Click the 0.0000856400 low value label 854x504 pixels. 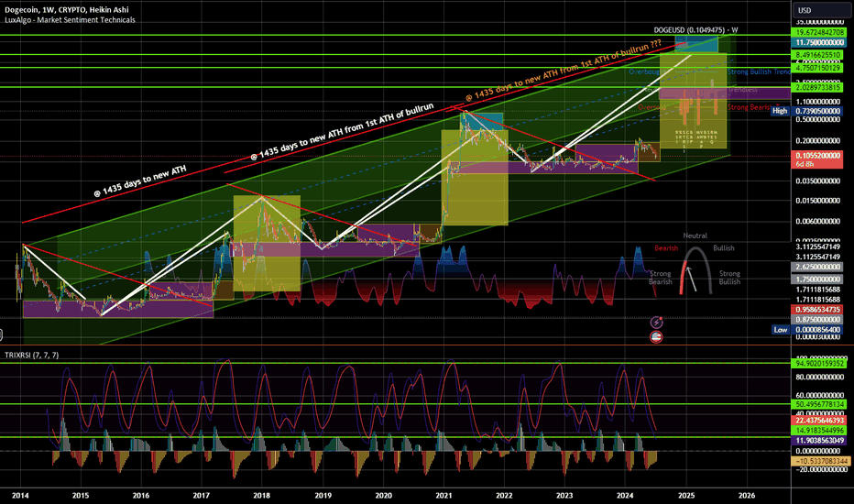tap(818, 330)
